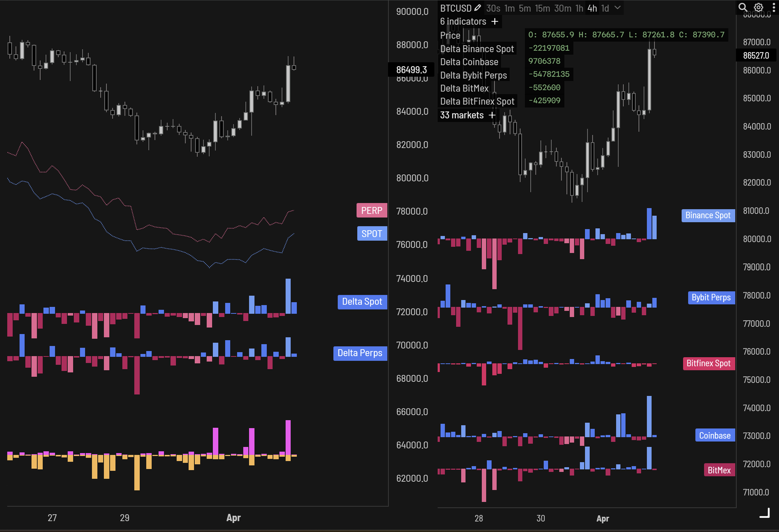Click the pencil icon to edit BTCUSD
The width and height of the screenshot is (779, 532).
[478, 8]
